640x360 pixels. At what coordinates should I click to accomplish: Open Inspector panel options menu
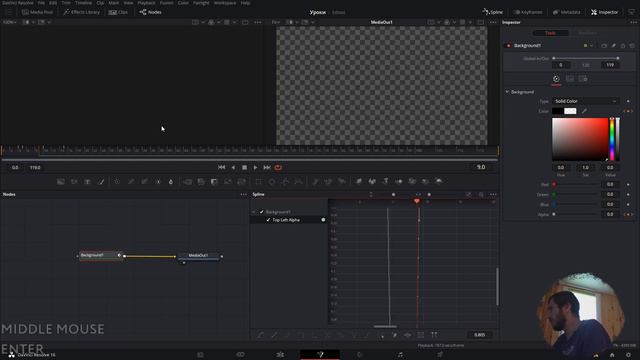coord(633,22)
